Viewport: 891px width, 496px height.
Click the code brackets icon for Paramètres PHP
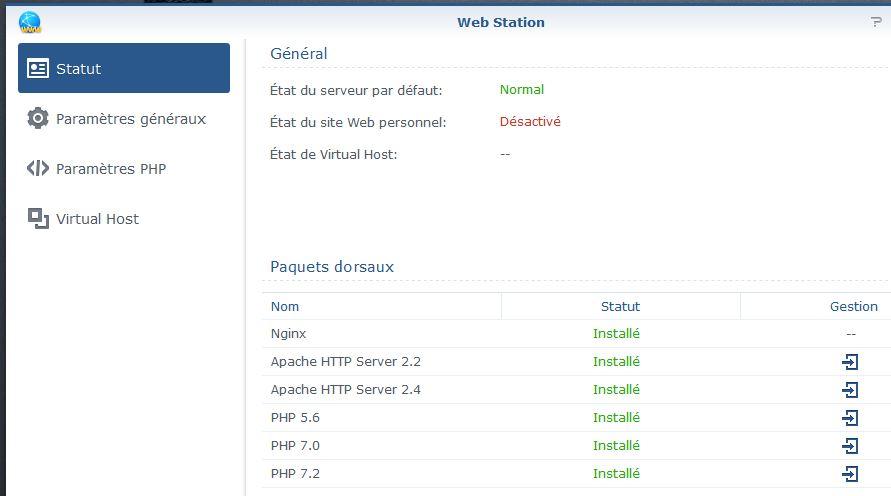pos(38,168)
